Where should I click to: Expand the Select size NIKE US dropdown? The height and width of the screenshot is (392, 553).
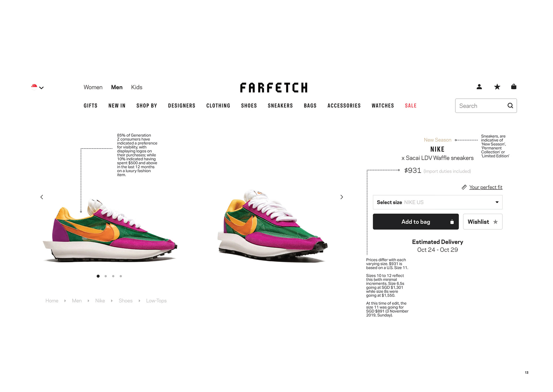438,202
